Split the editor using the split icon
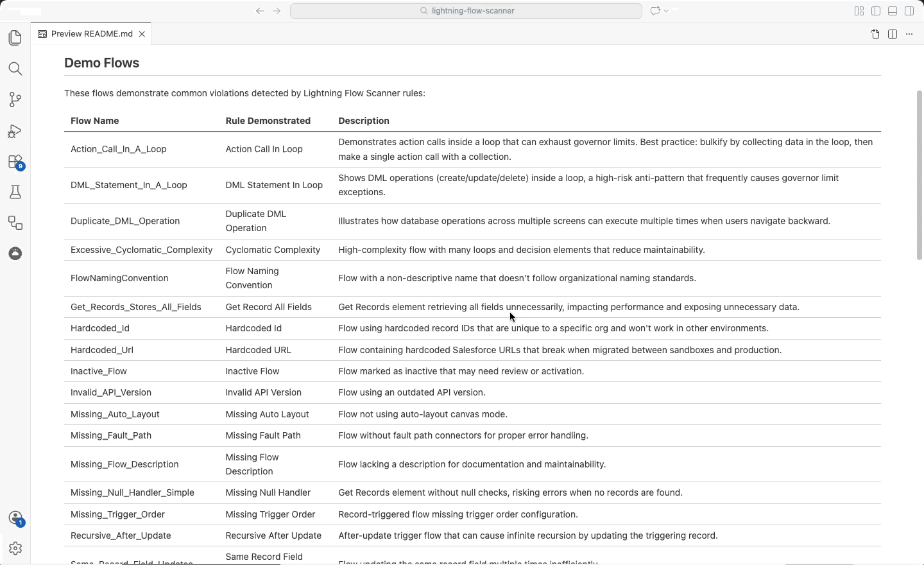 click(x=893, y=34)
